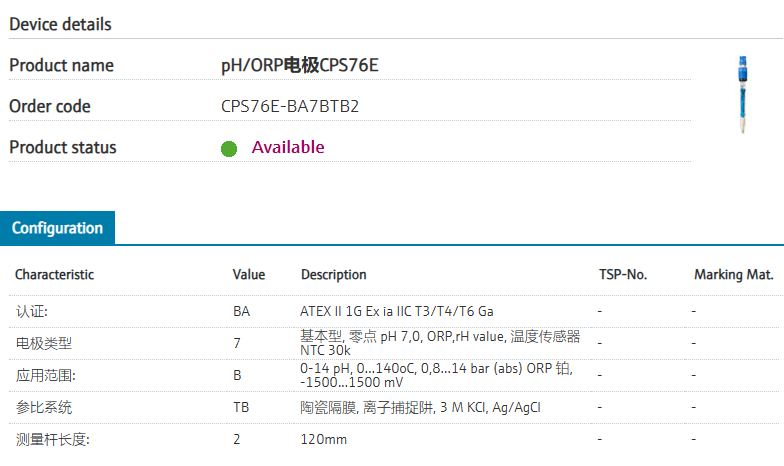Select the 参比系统 characteristic row
The height and width of the screenshot is (466, 784).
coord(394,408)
